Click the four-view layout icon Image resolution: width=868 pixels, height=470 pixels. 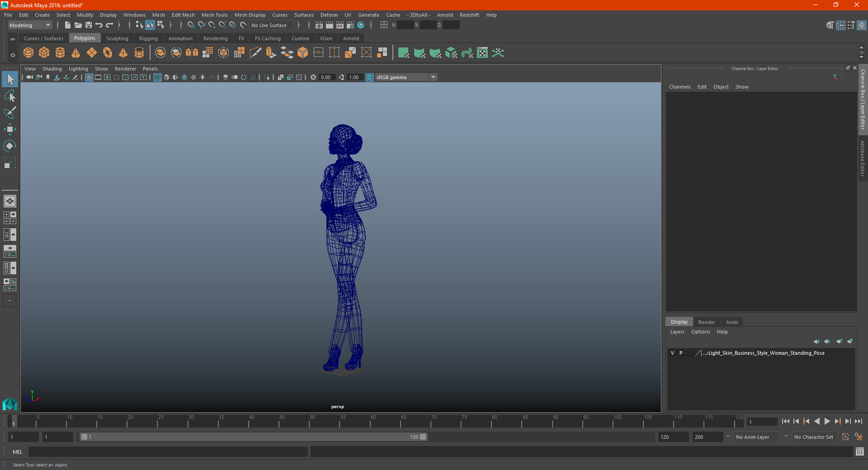tap(10, 218)
